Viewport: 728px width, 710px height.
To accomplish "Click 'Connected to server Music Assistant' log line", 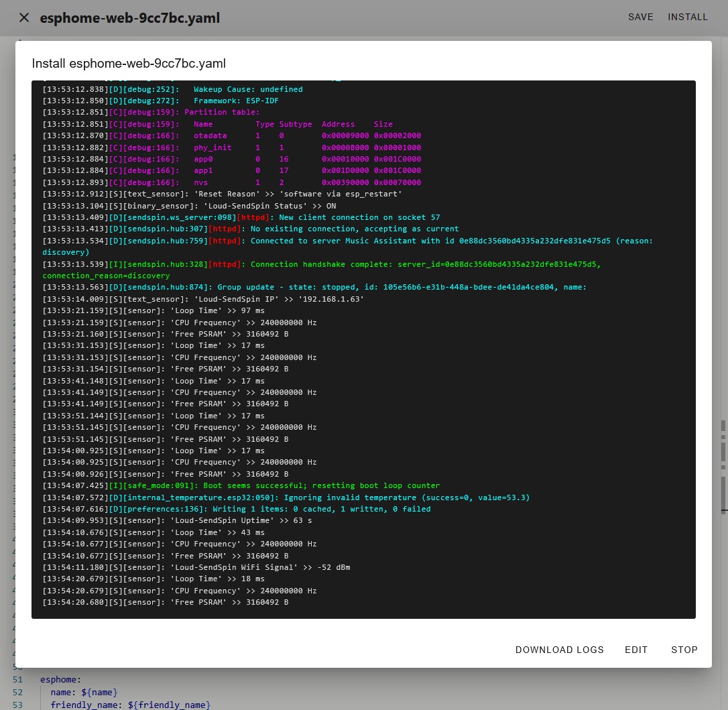I will [x=347, y=247].
